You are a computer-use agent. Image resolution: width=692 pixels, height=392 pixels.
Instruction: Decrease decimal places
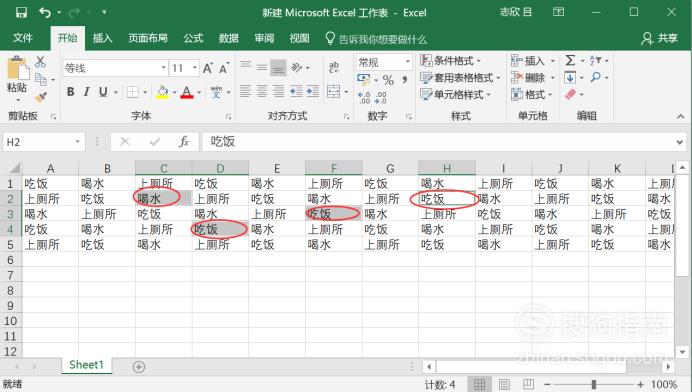click(381, 98)
